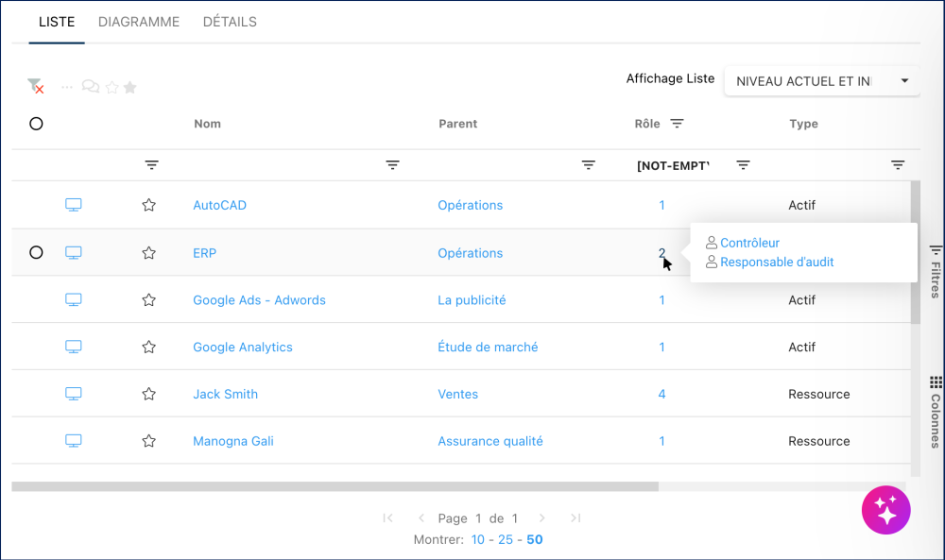Favorite the Manogna Gali row

(x=148, y=441)
